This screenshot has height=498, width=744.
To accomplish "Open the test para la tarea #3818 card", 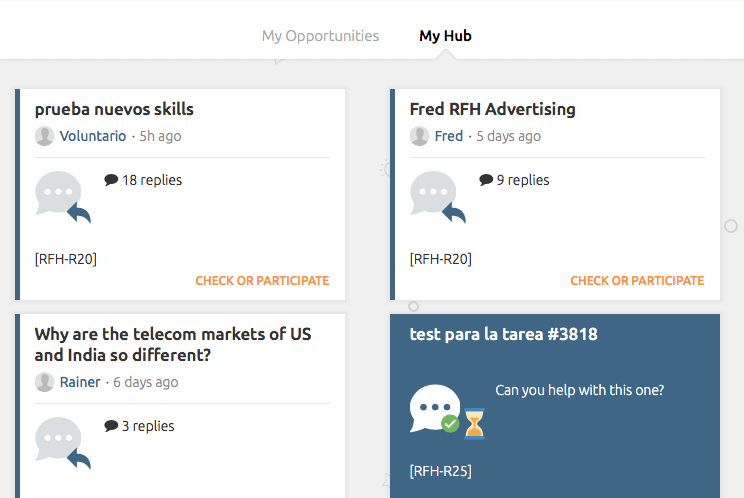I will pyautogui.click(x=503, y=334).
